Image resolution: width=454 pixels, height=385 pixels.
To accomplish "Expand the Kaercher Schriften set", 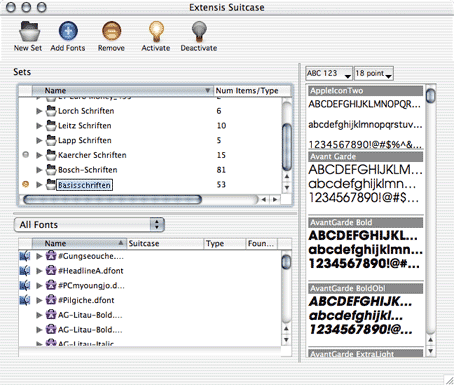I will click(x=39, y=155).
